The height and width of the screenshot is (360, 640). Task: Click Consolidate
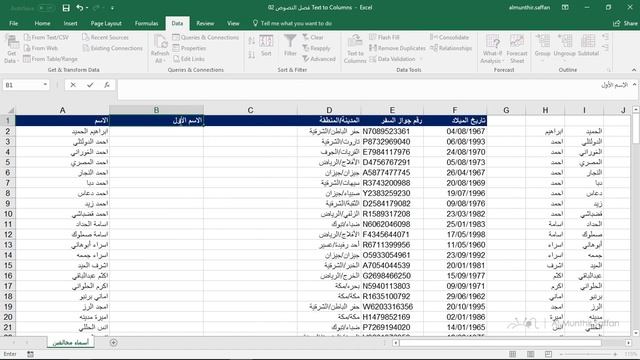point(449,37)
